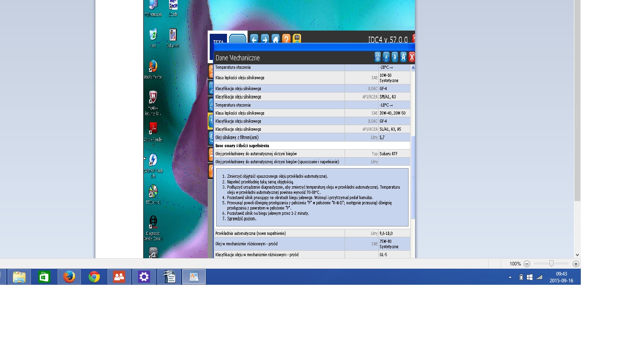Select the largest font size A icon
The height and width of the screenshot is (362, 644).
pyautogui.click(x=403, y=57)
